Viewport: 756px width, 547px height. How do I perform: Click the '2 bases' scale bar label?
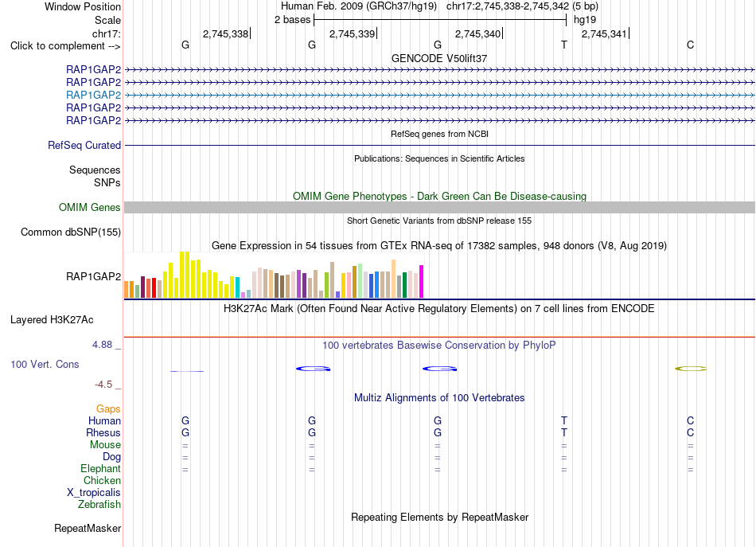pos(292,20)
